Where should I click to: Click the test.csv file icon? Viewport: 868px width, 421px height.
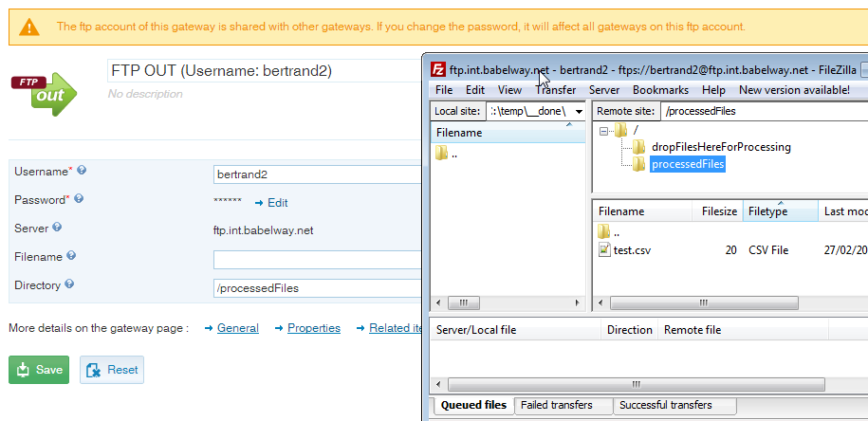[x=604, y=249]
